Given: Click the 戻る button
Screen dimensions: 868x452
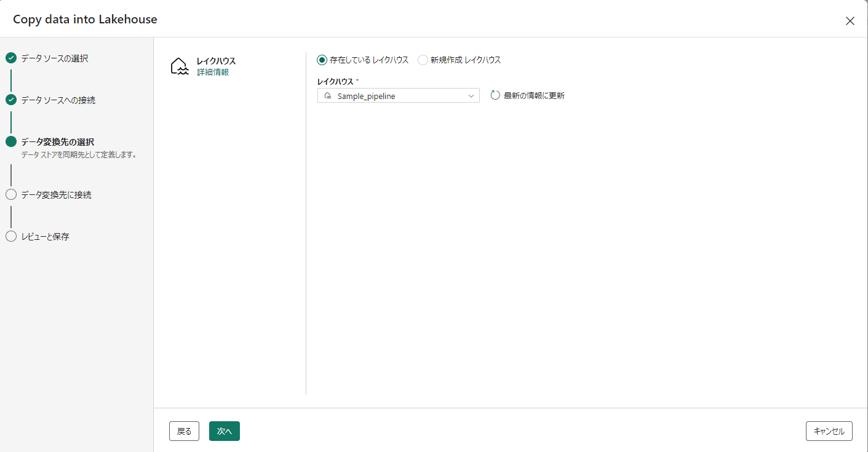Looking at the screenshot, I should coord(185,431).
